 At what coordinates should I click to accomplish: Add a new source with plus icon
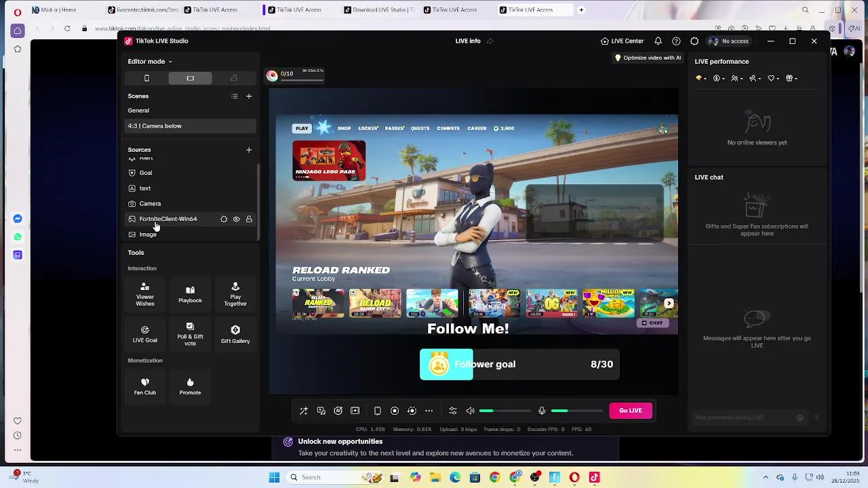point(249,150)
